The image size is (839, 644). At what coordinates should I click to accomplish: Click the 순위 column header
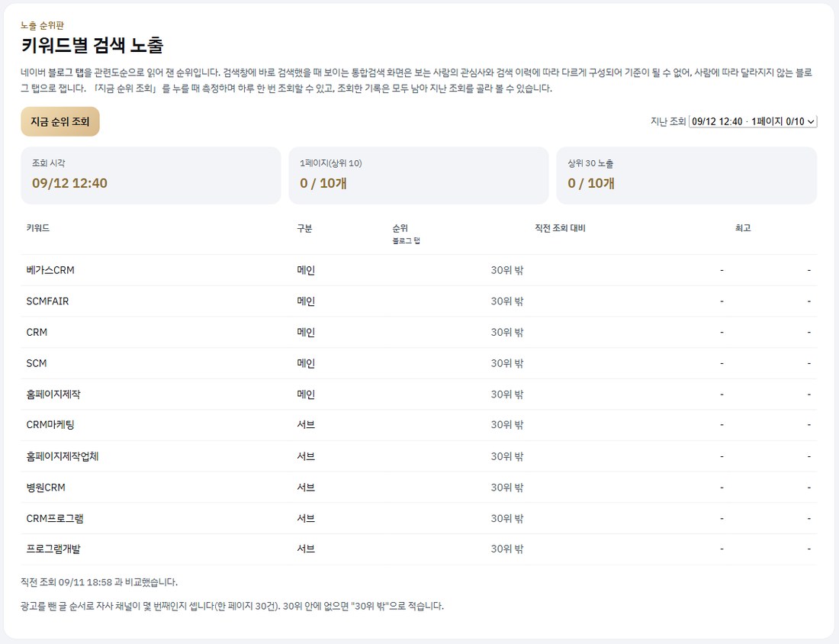(400, 228)
